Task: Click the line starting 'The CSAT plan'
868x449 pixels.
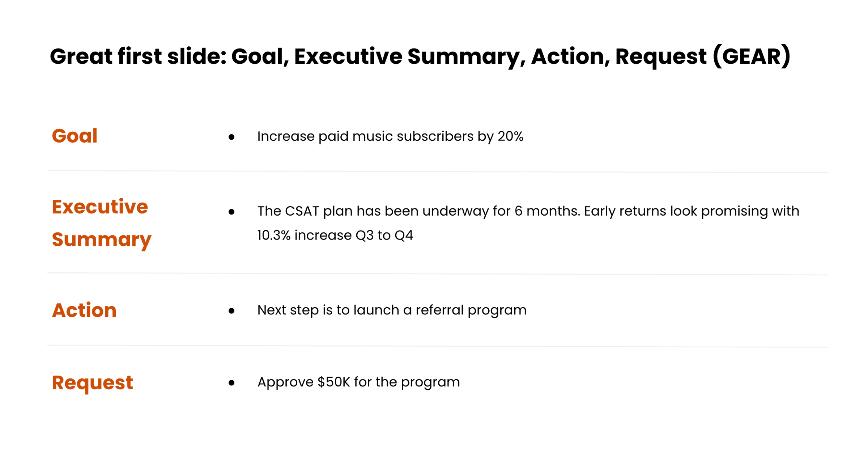Action: [x=528, y=211]
